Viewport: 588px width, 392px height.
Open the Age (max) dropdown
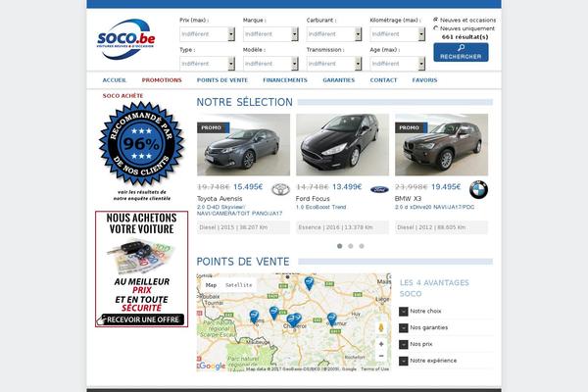[x=398, y=64]
